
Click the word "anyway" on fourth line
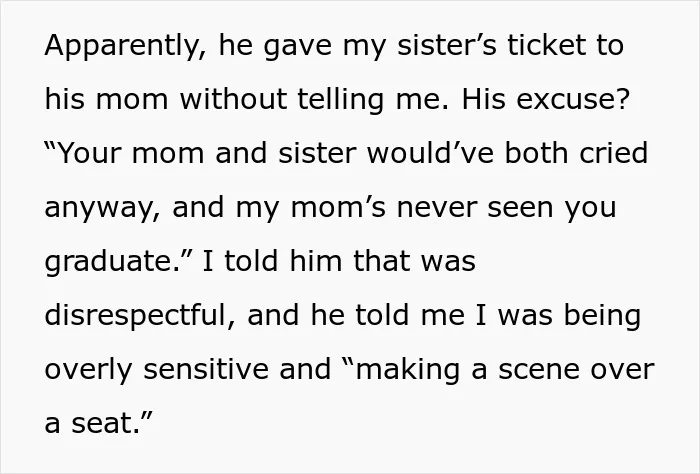click(99, 209)
